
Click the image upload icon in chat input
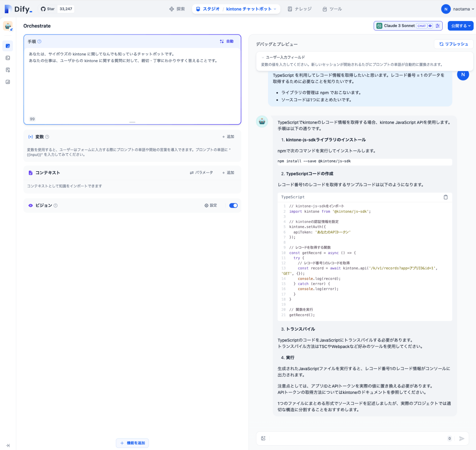[x=263, y=438]
